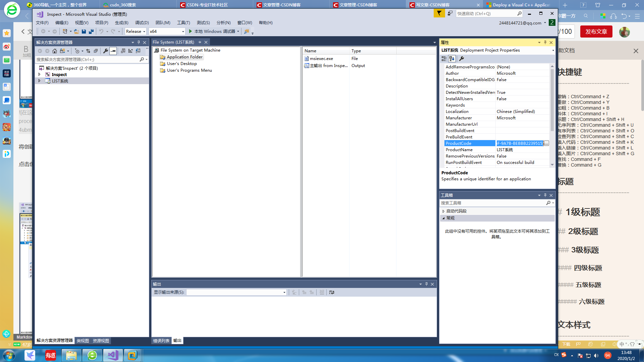Collapse the 常规 section in 工具箱
644x362 pixels.
tap(443, 218)
